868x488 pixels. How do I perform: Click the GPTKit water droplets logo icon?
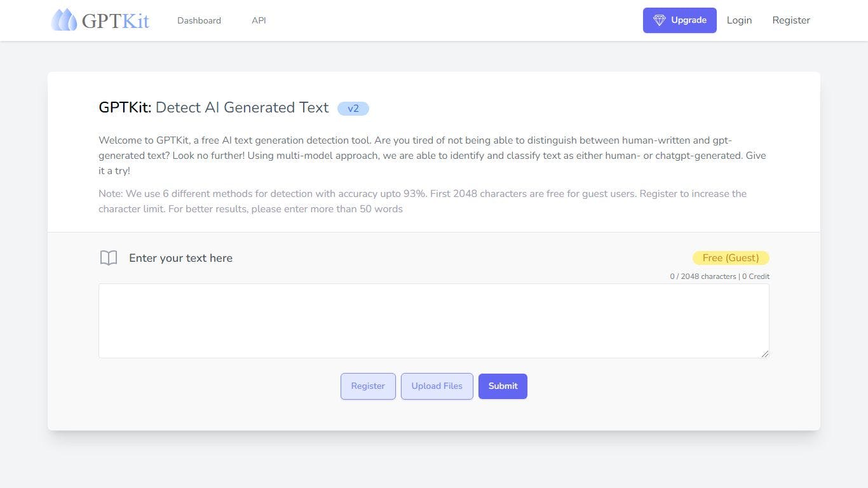pos(64,20)
